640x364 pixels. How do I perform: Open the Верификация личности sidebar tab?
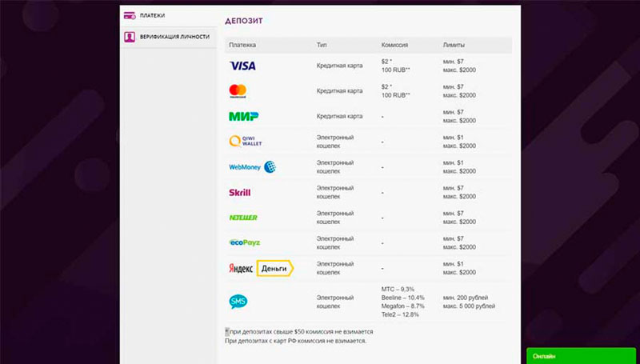coord(174,37)
